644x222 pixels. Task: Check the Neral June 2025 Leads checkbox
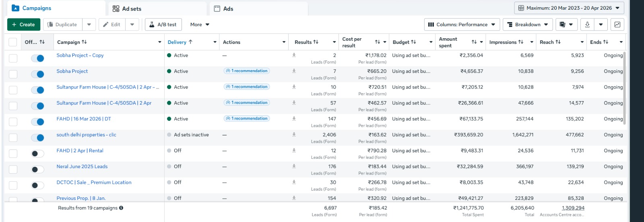coord(13,170)
